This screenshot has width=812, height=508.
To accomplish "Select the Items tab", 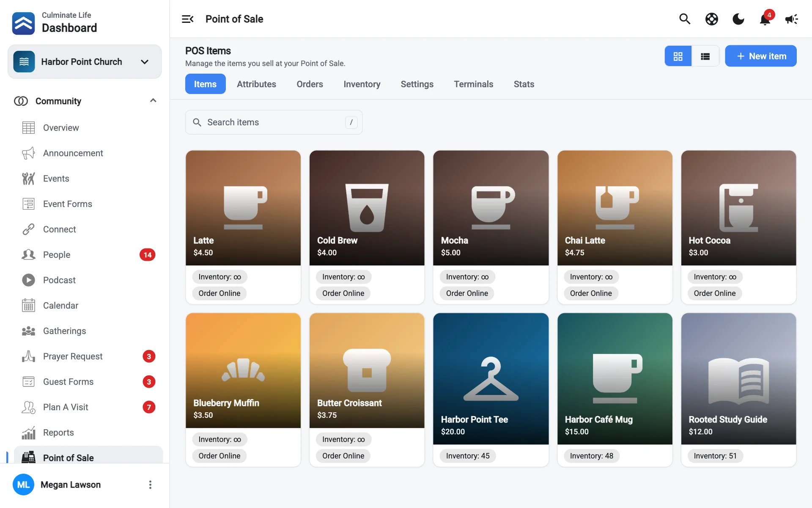I will pos(205,84).
